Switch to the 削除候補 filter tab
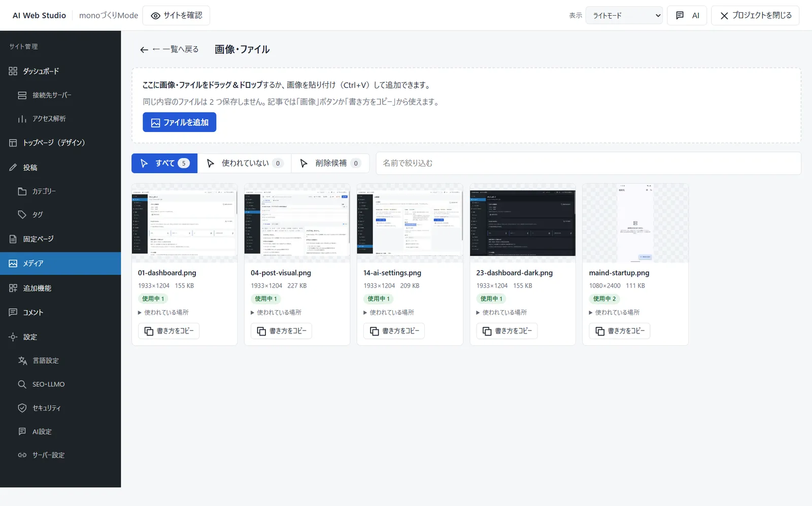This screenshot has height=506, width=812. pyautogui.click(x=331, y=163)
